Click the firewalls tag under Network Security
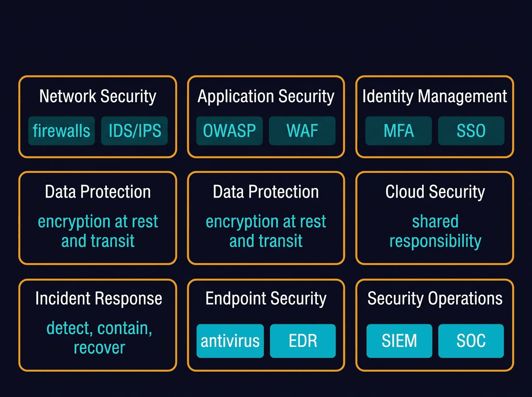The height and width of the screenshot is (397, 532). click(62, 131)
